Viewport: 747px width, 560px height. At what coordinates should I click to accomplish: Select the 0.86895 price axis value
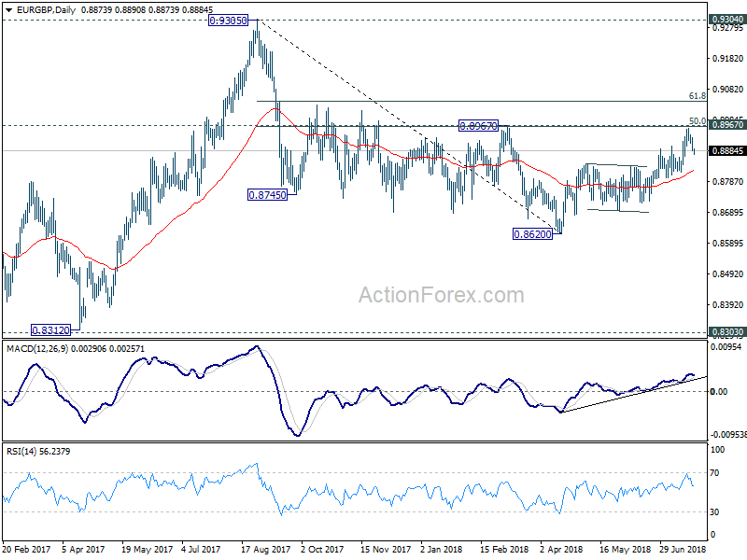point(728,213)
